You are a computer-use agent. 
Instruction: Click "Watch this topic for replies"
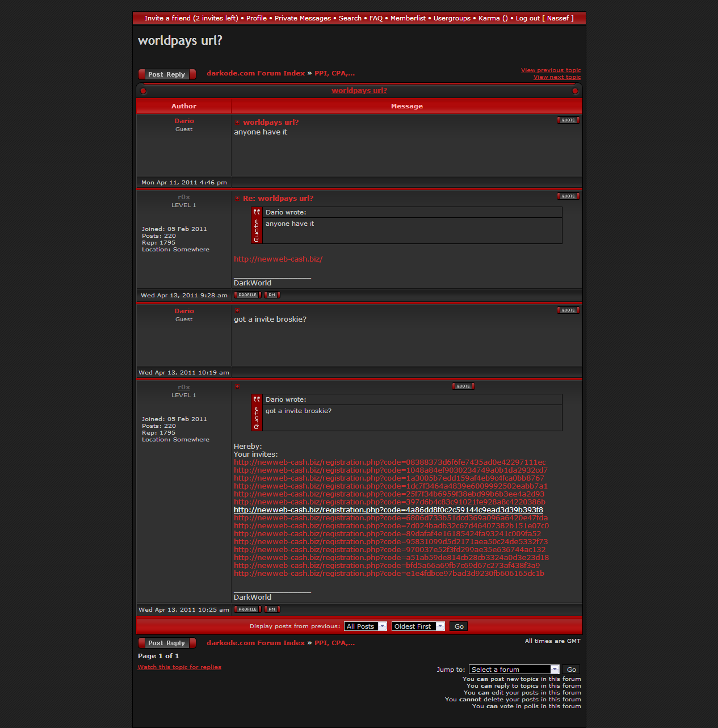(x=179, y=667)
